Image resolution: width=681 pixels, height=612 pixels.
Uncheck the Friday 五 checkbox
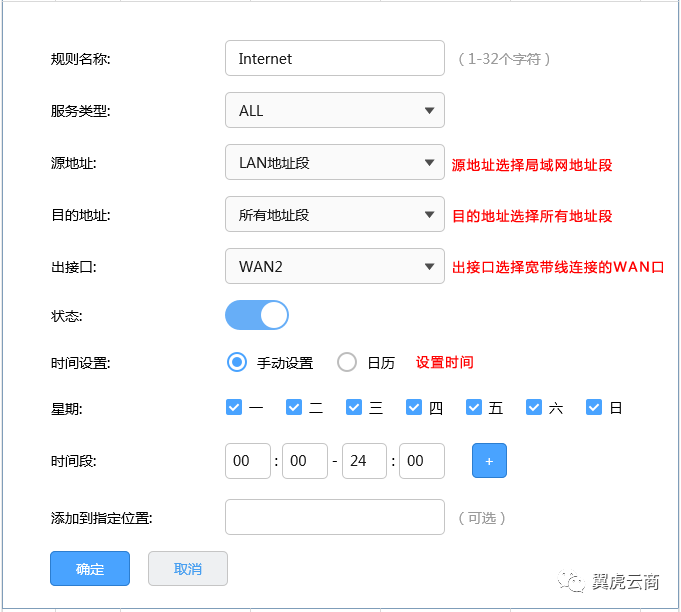(474, 407)
